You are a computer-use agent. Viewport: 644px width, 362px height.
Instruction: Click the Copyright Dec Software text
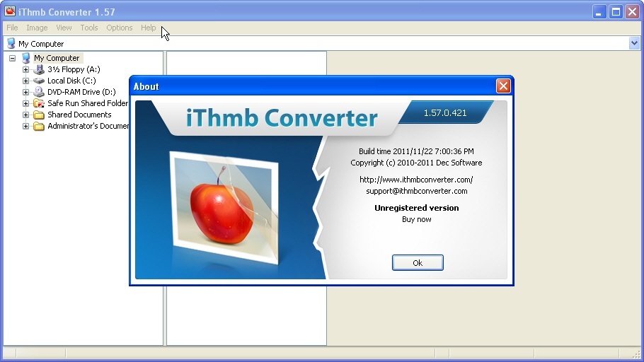[x=416, y=163]
